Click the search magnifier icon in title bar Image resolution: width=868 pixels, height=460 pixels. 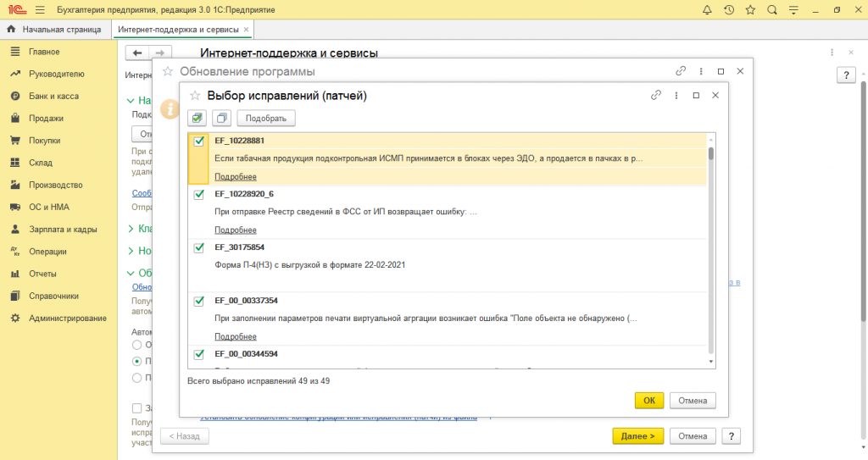772,10
